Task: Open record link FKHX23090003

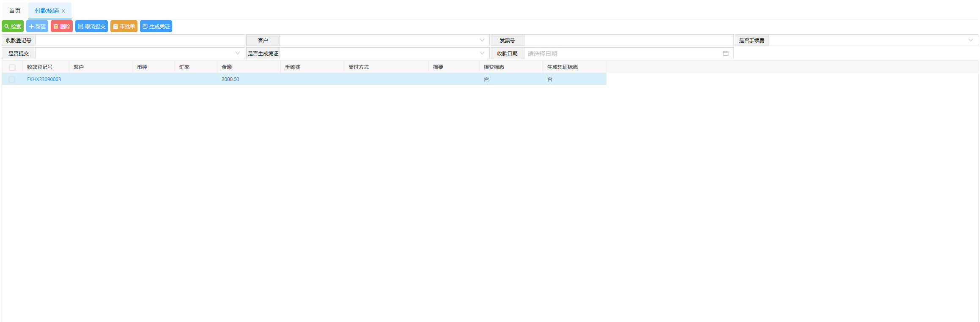Action: [x=44, y=79]
